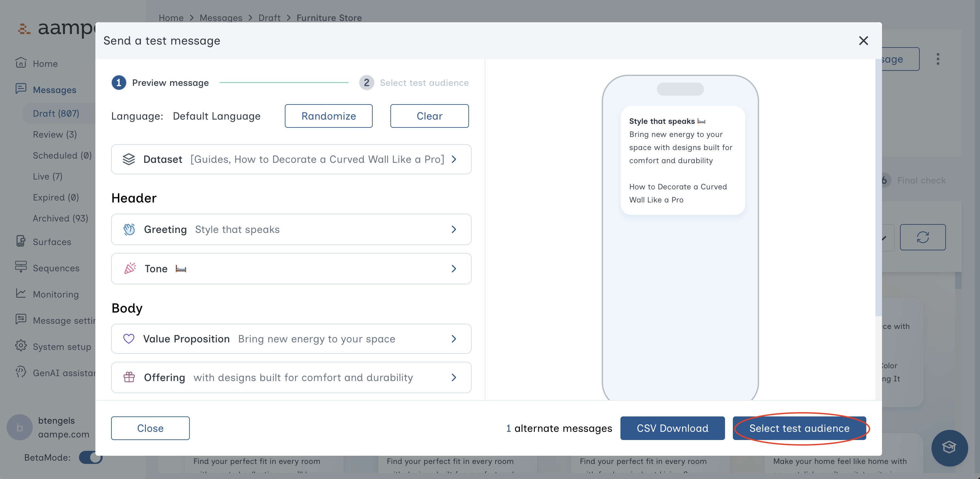Close the Send a test message dialog
Screen dimensions: 980x479
(863, 41)
